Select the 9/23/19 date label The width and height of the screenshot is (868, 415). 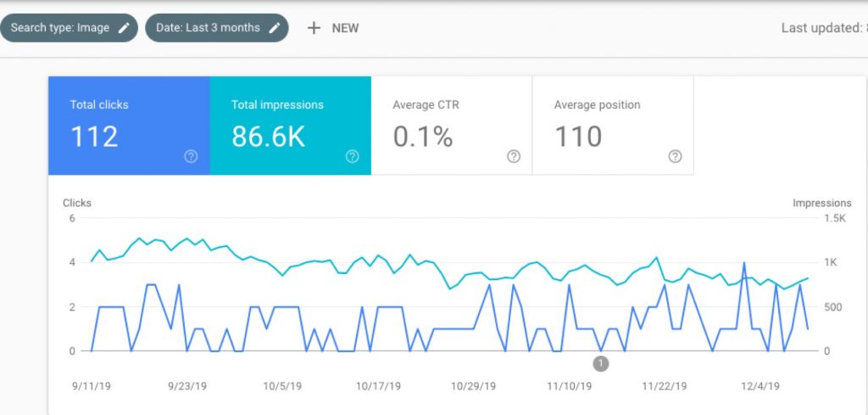click(187, 386)
